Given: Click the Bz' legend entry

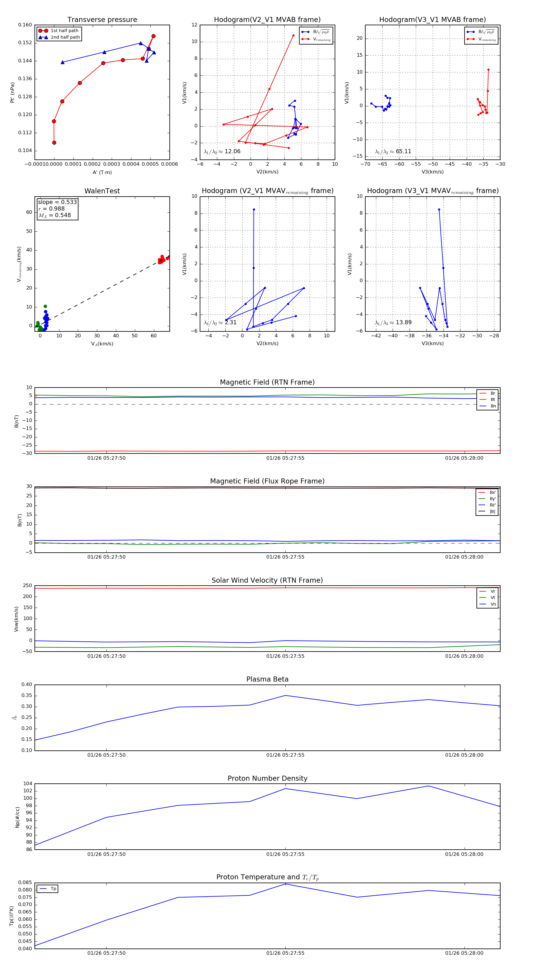Looking at the screenshot, I should click(x=487, y=505).
